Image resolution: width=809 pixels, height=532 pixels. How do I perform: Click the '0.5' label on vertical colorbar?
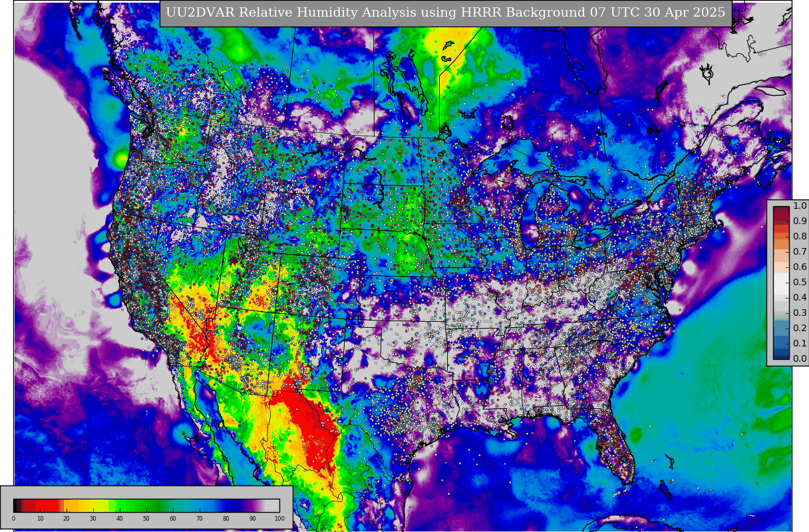[800, 283]
